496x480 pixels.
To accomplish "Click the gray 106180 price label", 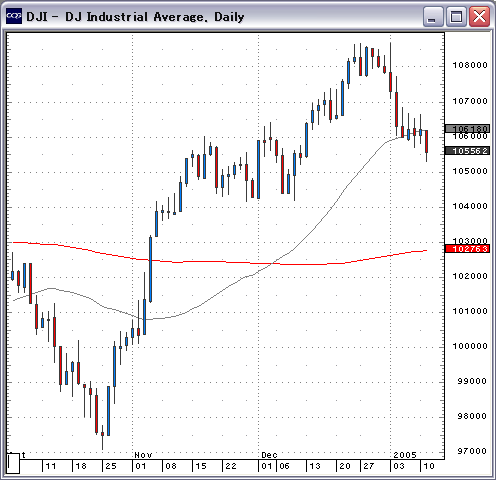I will pos(467,128).
